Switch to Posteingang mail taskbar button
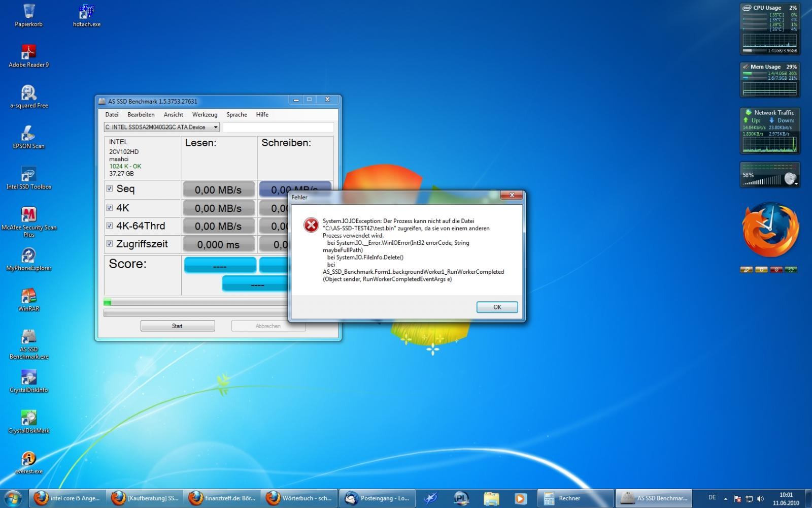 377,498
